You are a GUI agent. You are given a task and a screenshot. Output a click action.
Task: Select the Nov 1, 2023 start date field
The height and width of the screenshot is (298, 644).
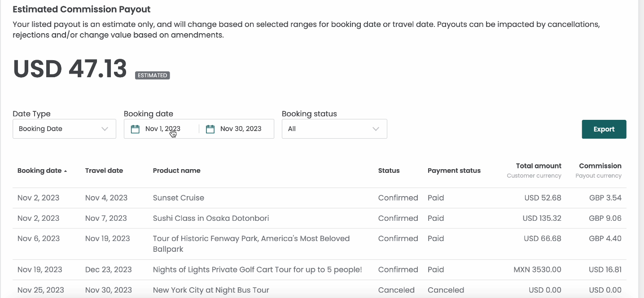coord(162,129)
